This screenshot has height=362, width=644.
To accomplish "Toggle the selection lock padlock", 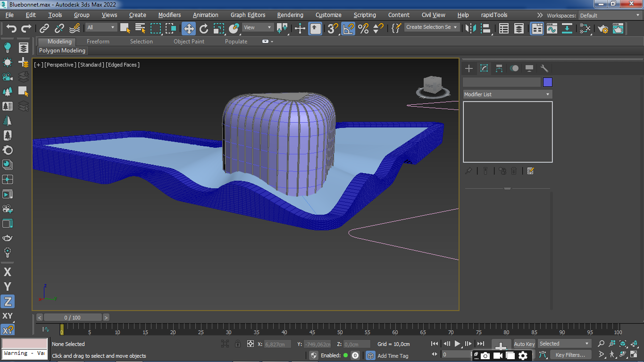I will (x=238, y=344).
